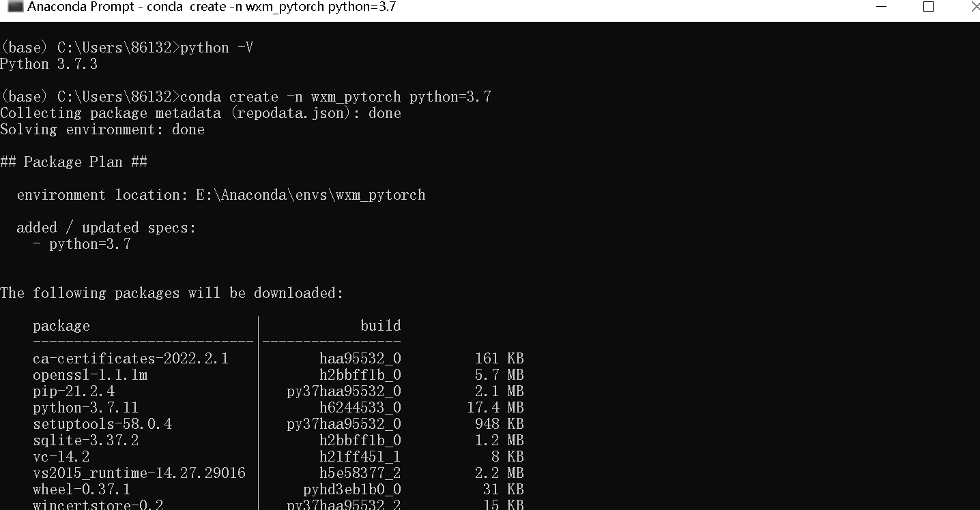Click the vc-14.2 package row

tap(278, 457)
